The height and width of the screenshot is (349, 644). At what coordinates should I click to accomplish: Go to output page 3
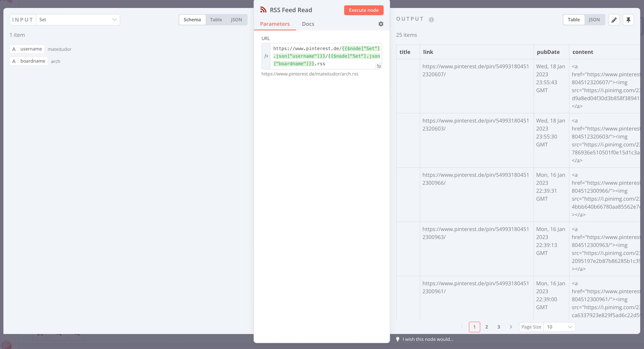pos(499,327)
